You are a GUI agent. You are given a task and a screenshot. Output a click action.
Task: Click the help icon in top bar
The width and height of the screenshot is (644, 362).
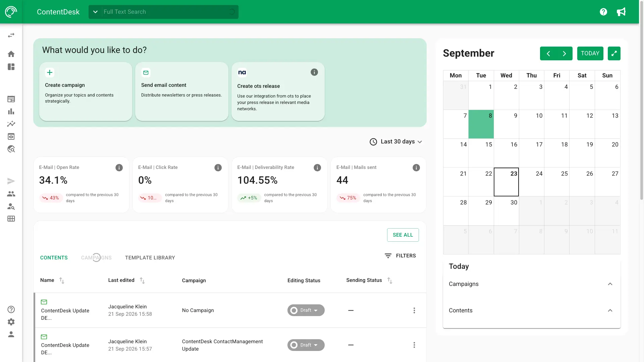(603, 12)
